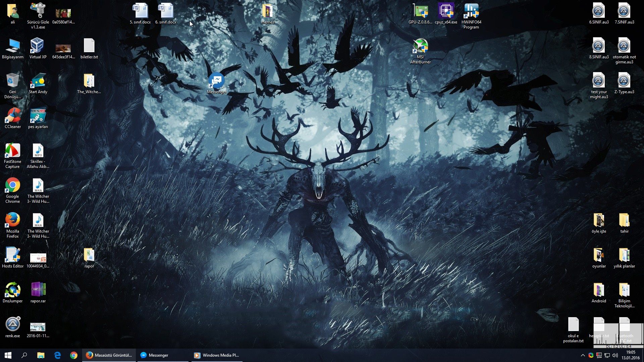Select the FastStone Capture icon
The height and width of the screenshot is (362, 644).
coord(13,151)
